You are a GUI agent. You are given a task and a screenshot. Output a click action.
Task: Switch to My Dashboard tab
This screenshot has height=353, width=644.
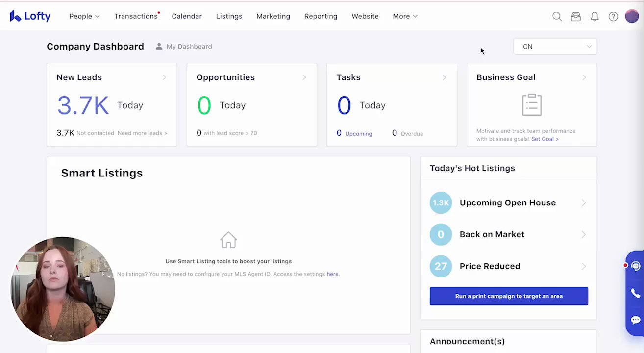tap(184, 47)
